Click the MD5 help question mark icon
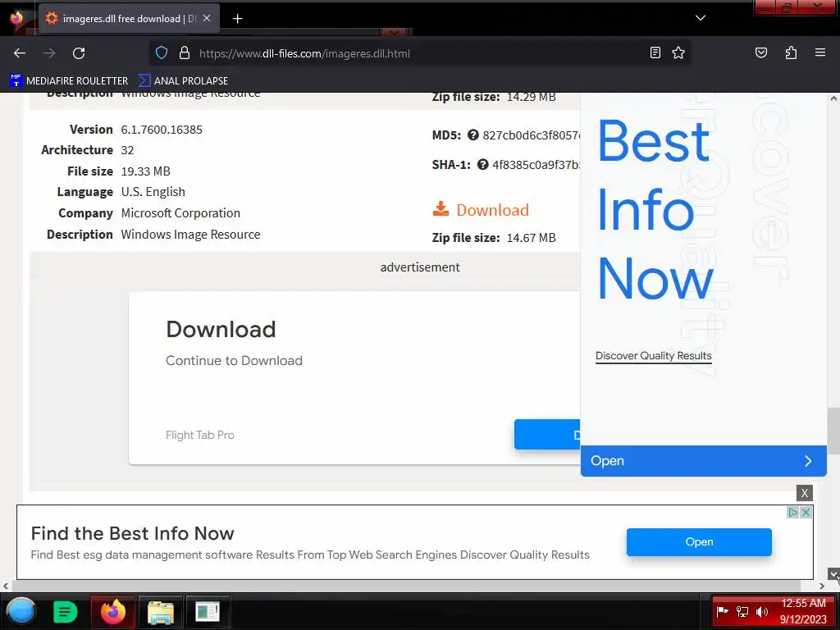The image size is (840, 630). tap(472, 135)
